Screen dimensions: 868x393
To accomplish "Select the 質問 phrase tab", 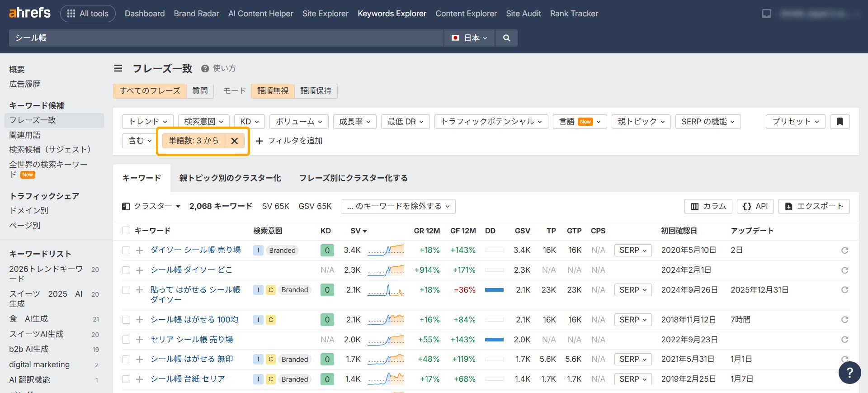I will click(200, 91).
